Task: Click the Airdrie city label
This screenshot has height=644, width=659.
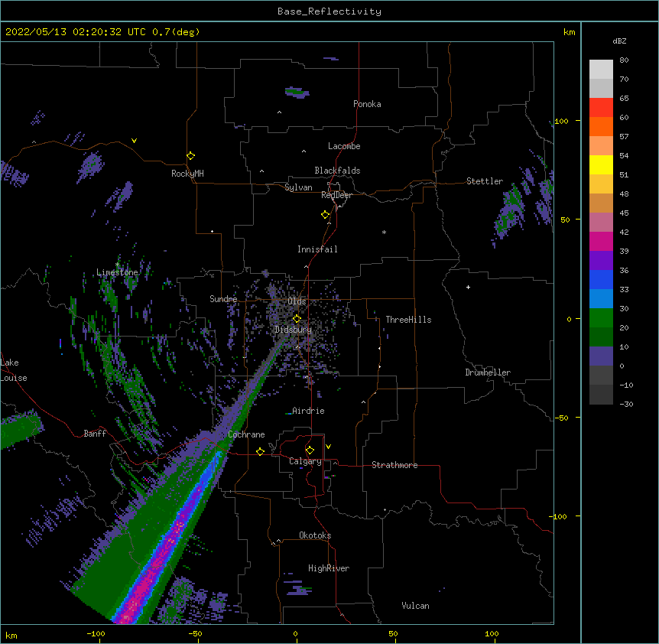Action: 308,411
